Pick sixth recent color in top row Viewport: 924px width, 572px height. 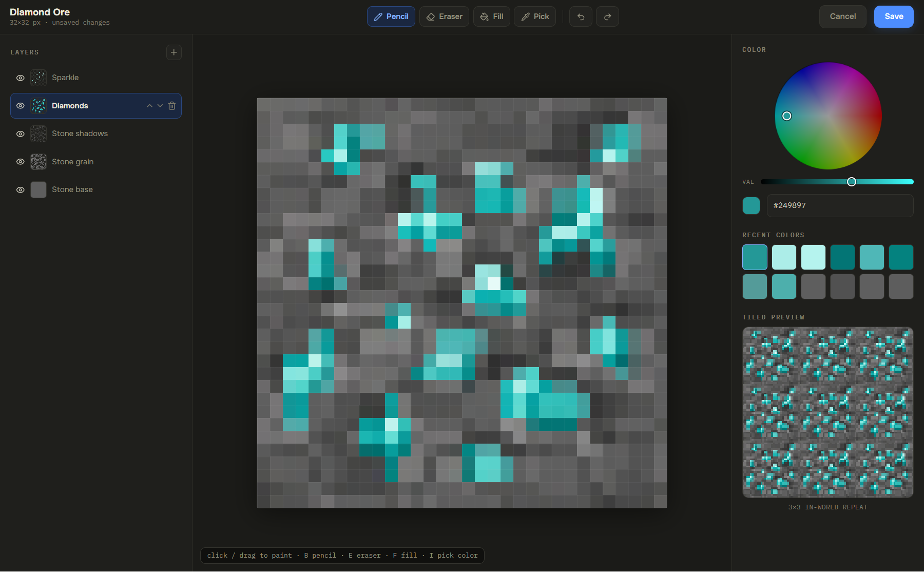tap(901, 257)
